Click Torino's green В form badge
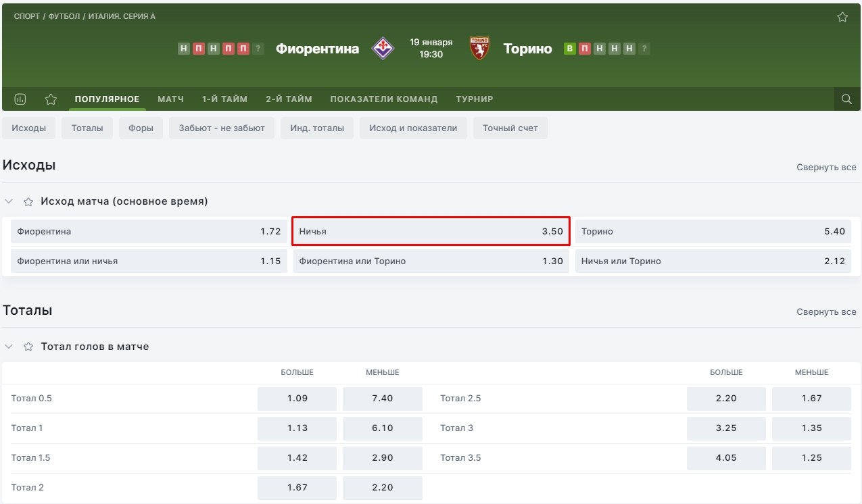 point(570,49)
